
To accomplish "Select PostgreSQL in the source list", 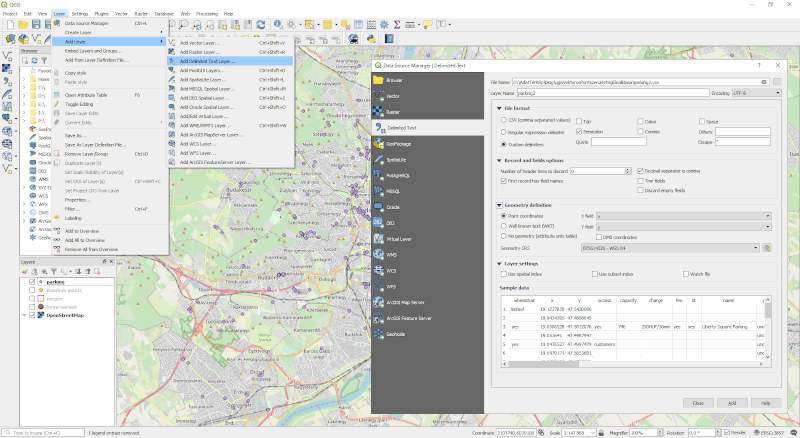I will [x=428, y=176].
